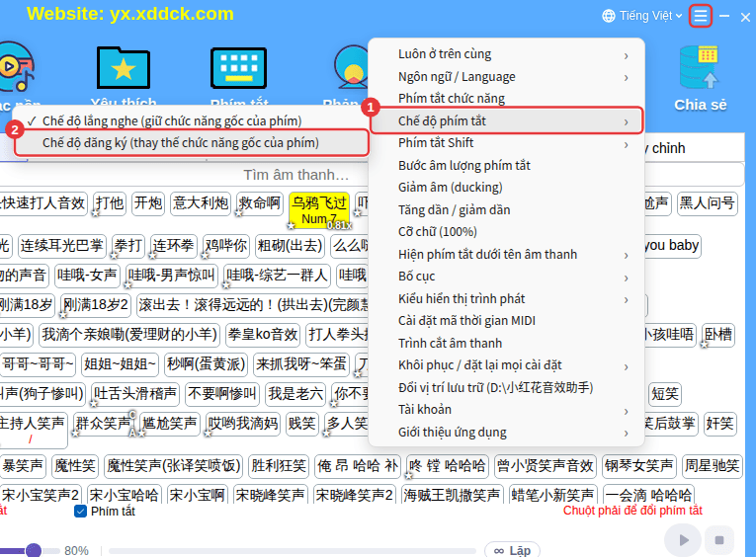Play the 连环拳 sound button
The height and width of the screenshot is (557, 756).
pyautogui.click(x=173, y=246)
